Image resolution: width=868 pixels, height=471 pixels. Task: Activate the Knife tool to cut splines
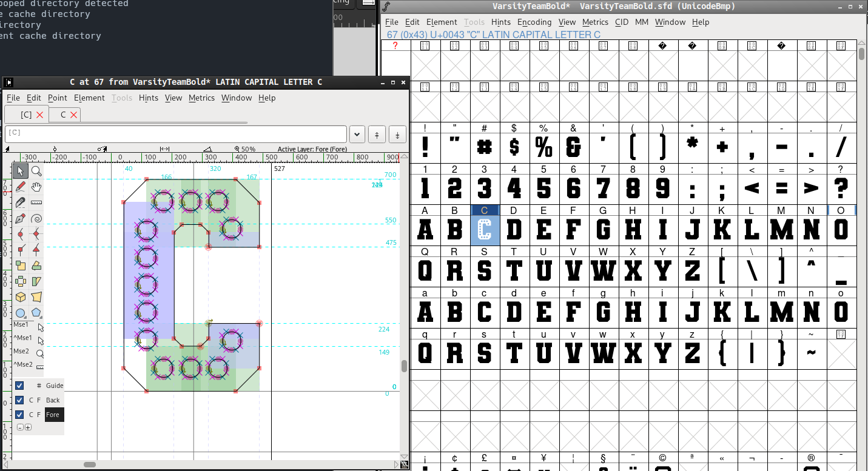[x=21, y=202]
